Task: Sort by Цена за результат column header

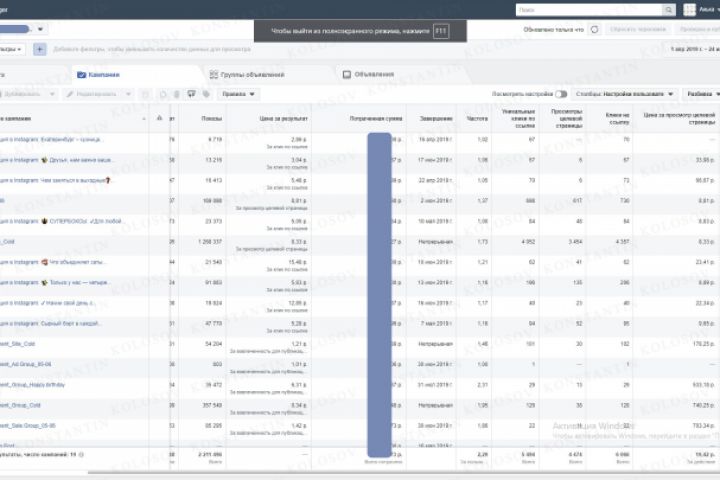Action: (x=269, y=119)
